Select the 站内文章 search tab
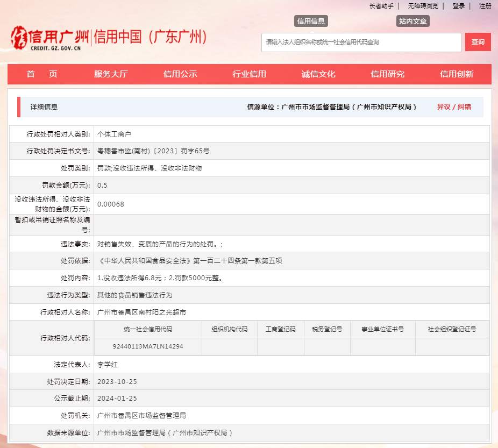Viewport: 498px width, 448px height. pos(413,22)
